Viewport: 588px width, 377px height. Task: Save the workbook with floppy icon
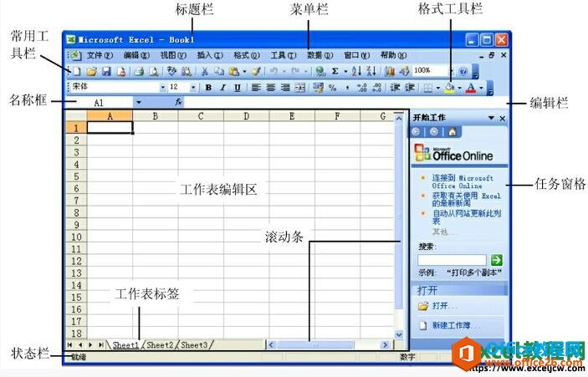(x=106, y=71)
